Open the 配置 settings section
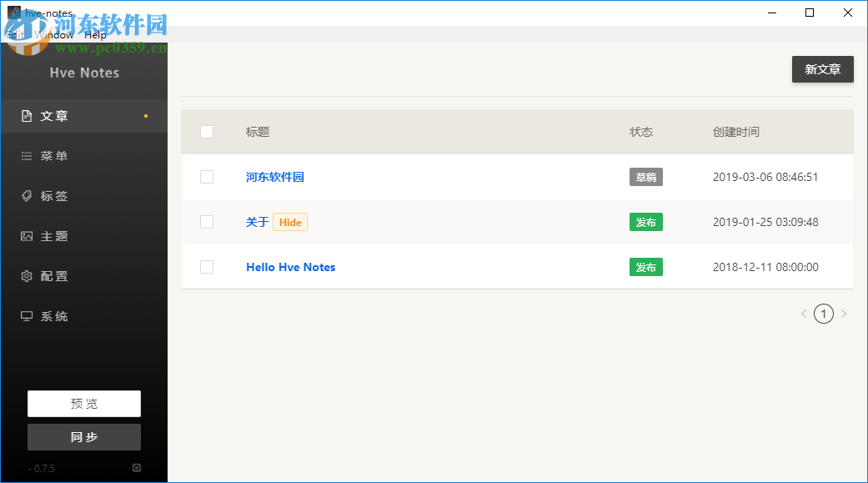Screen dimensions: 868x483 pos(84,276)
